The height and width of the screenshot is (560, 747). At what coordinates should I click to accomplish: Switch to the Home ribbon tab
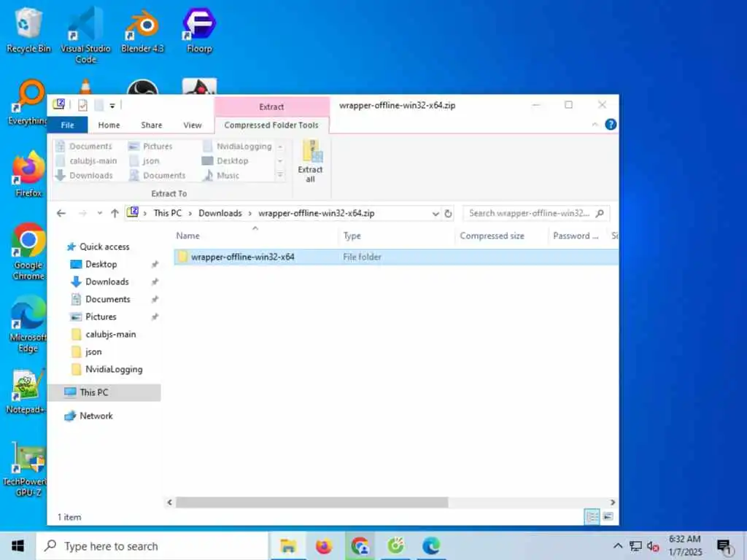[109, 125]
